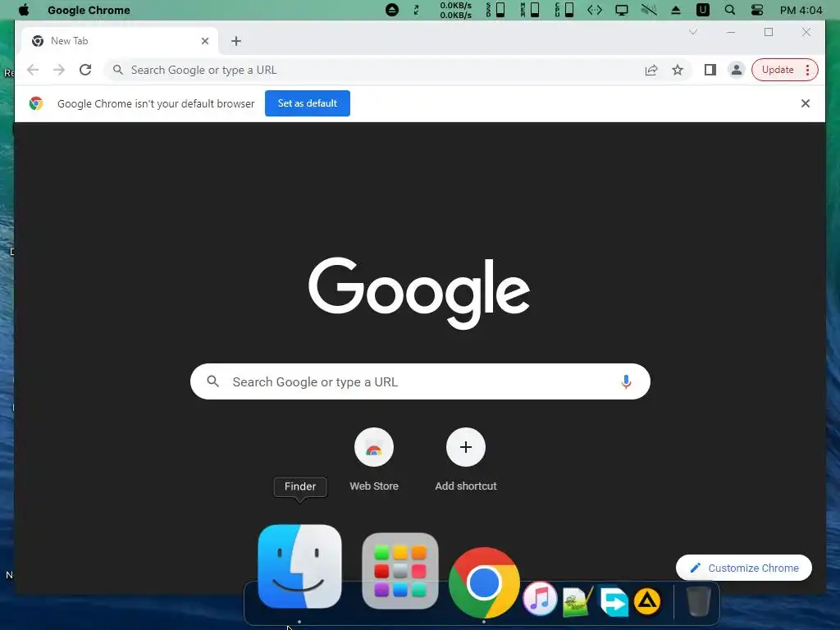Set Chrome as default browser
This screenshot has height=630, width=840.
(x=308, y=103)
